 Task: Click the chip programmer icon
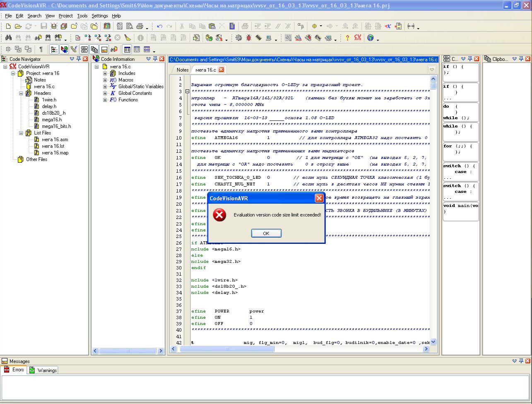[x=259, y=38]
